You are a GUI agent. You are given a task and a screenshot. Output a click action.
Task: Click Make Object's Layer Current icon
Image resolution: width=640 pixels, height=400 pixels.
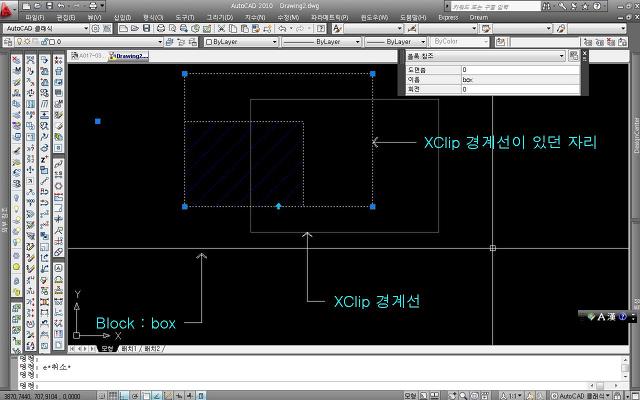tap(170, 42)
